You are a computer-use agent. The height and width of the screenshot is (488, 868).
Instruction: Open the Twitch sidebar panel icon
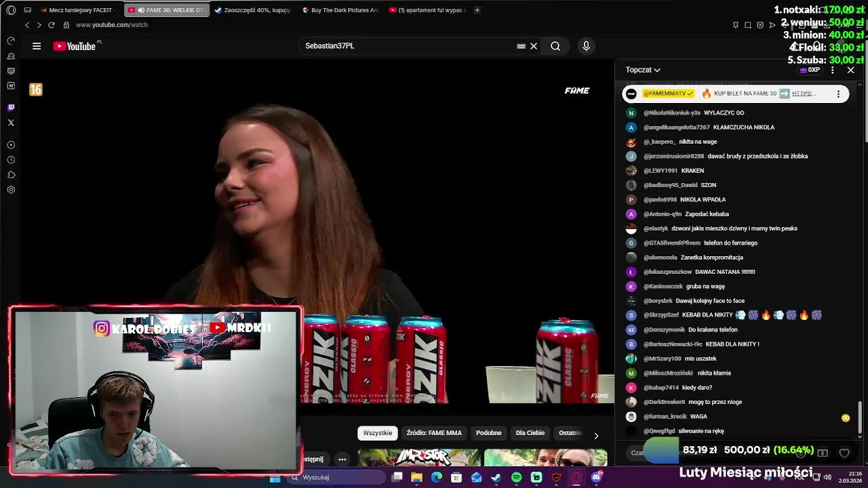11,108
